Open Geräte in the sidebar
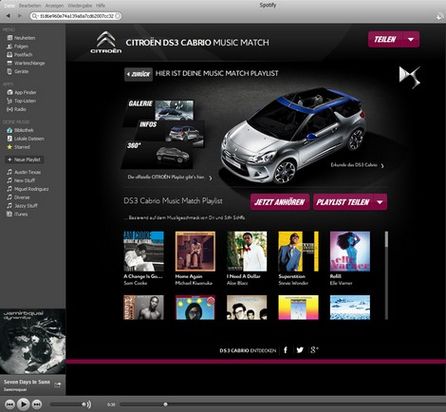The image size is (446, 412). 18,71
